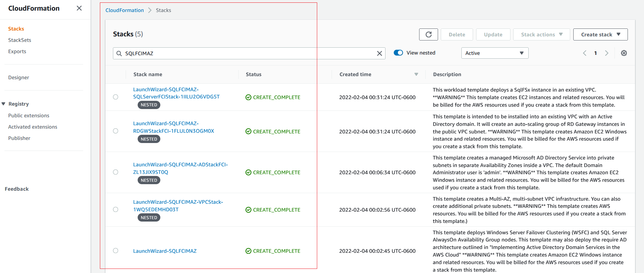
Task: Click CREATE_COMPLETE status of LaunchWizard-SQLFCIMAZ root stack
Action: 273,251
